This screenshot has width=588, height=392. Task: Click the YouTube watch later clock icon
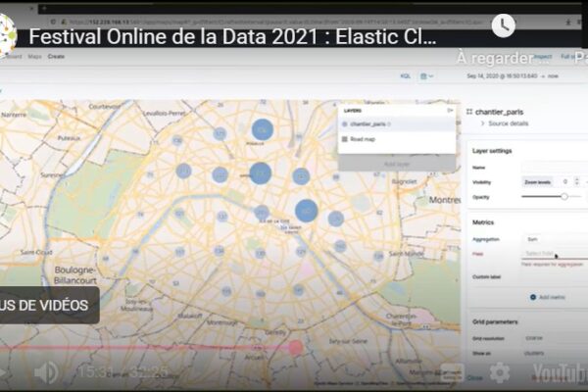[x=502, y=25]
